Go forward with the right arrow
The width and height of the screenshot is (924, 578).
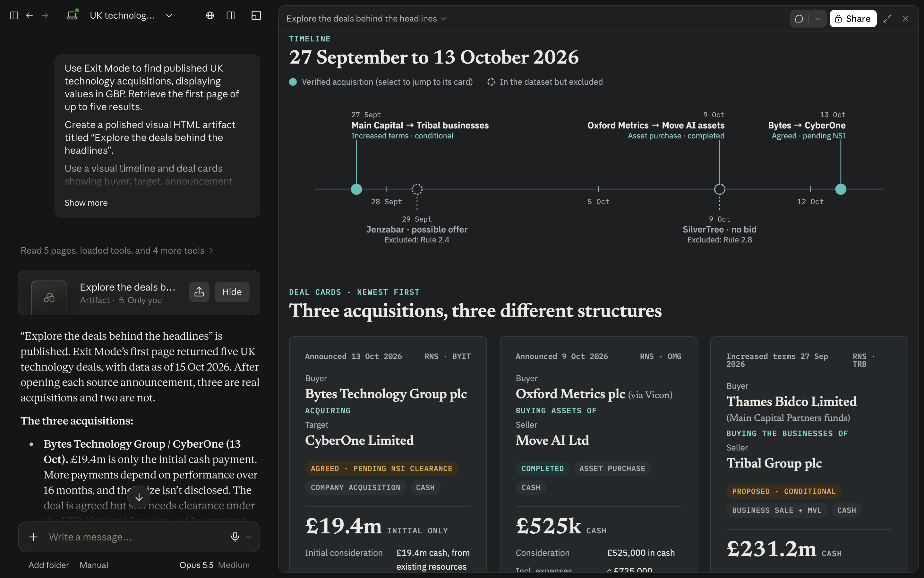(45, 15)
